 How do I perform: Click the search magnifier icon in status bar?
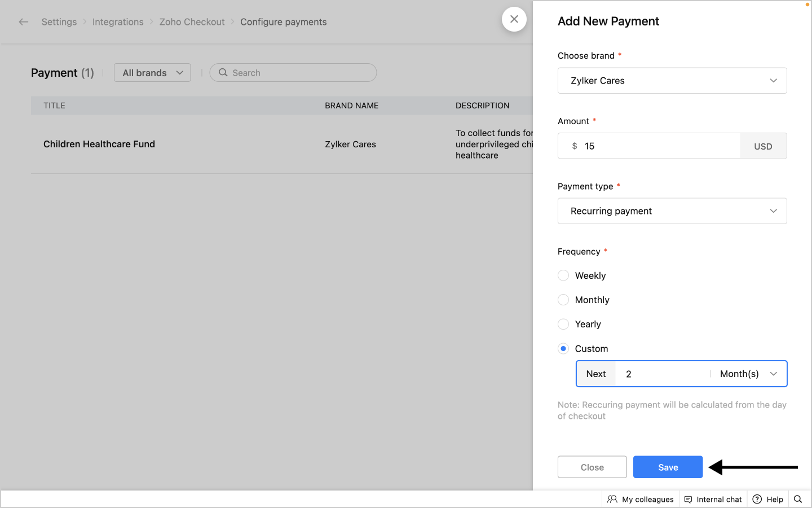[x=798, y=499]
